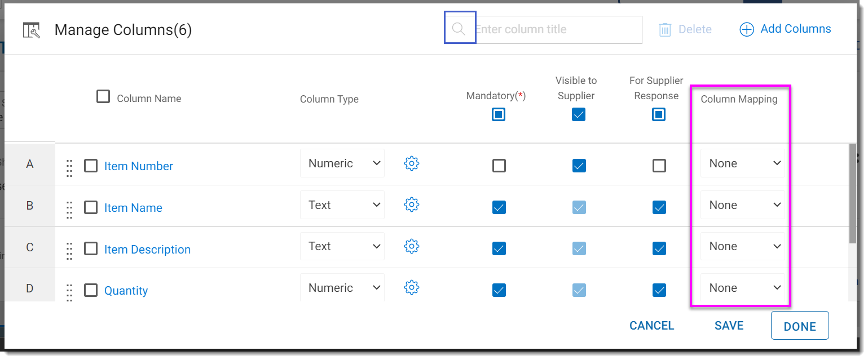Image resolution: width=868 pixels, height=360 pixels.
Task: Click drag handle for Item Description row
Action: [x=69, y=251]
